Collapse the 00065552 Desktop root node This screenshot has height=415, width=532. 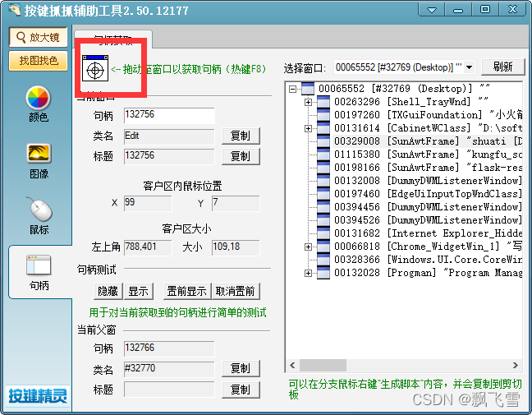click(292, 89)
